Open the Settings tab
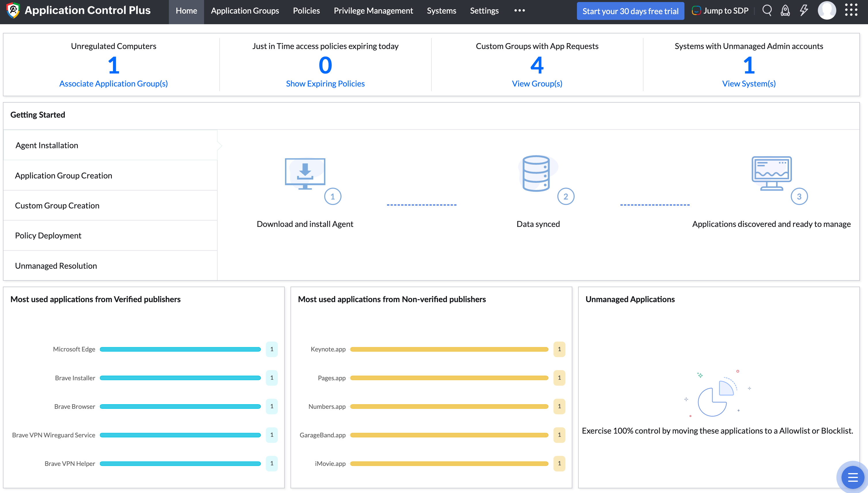The height and width of the screenshot is (493, 868). (x=484, y=11)
